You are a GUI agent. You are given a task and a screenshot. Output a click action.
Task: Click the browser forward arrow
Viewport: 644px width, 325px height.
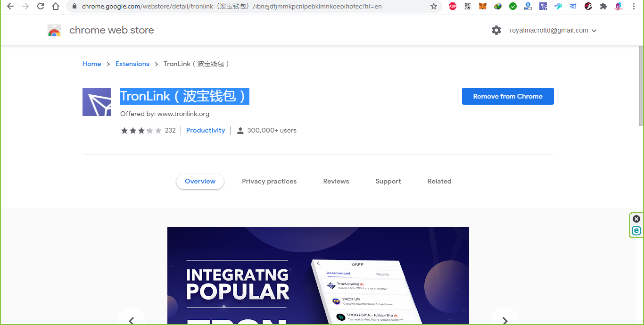[25, 6]
